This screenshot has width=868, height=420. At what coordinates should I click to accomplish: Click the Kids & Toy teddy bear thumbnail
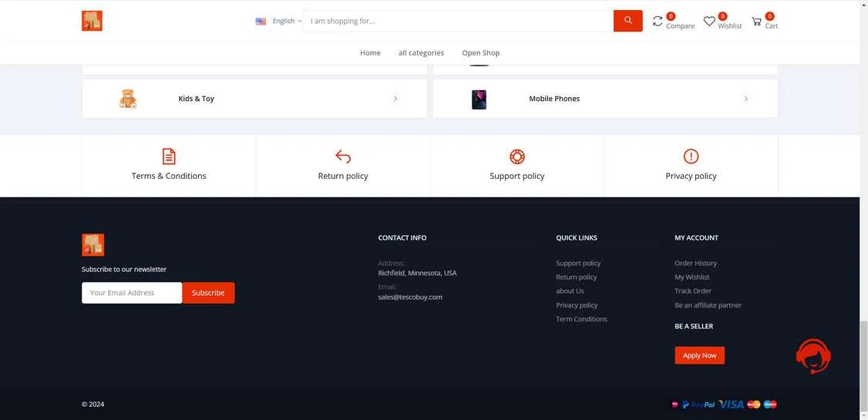tap(128, 99)
